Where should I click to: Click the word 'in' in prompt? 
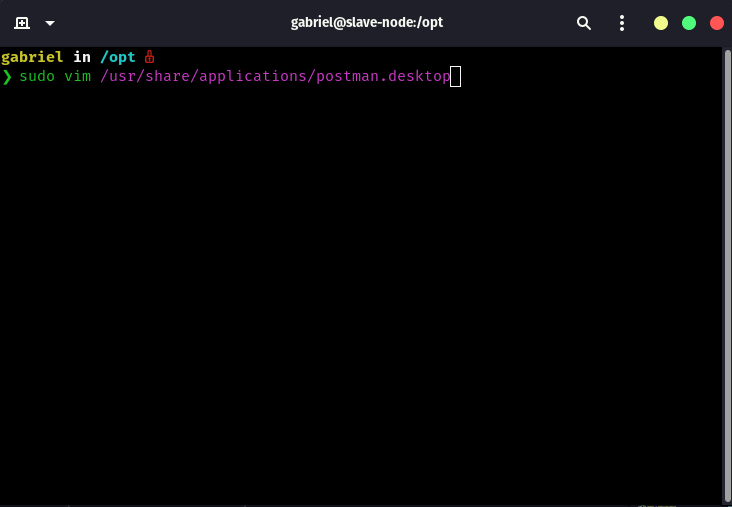(82, 57)
